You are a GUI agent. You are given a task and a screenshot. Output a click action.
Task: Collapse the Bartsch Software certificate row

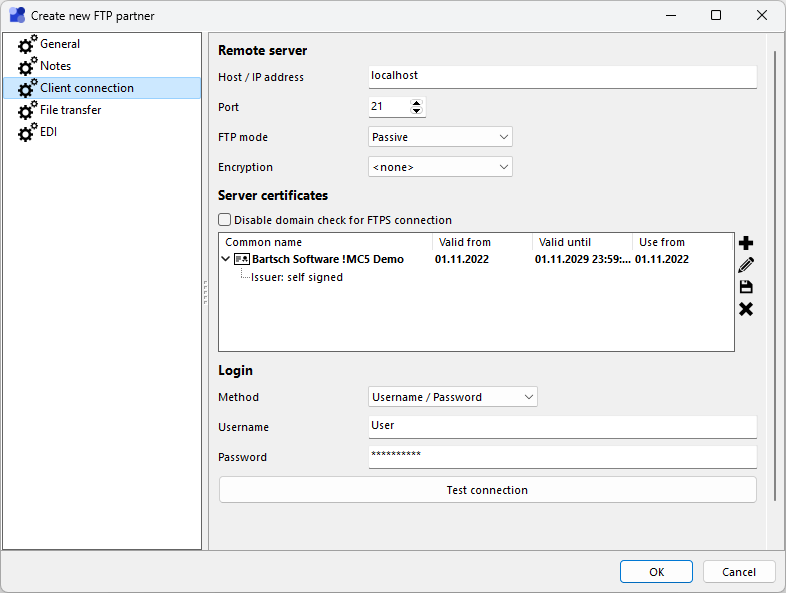tap(226, 259)
